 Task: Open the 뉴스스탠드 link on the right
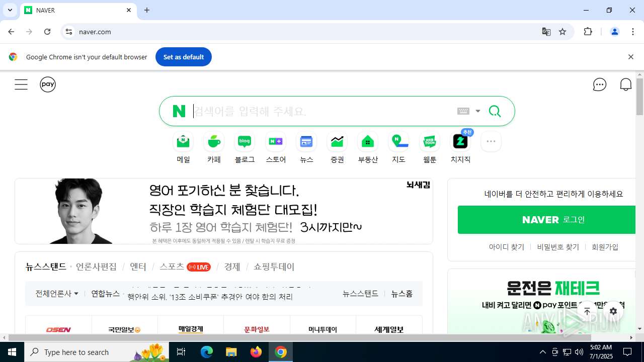coord(360,294)
